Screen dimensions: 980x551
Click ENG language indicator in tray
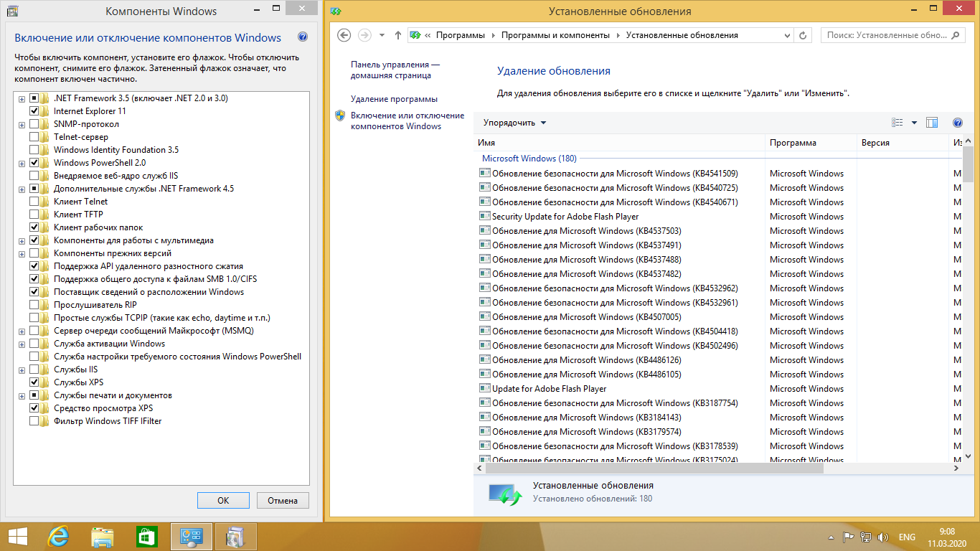907,537
